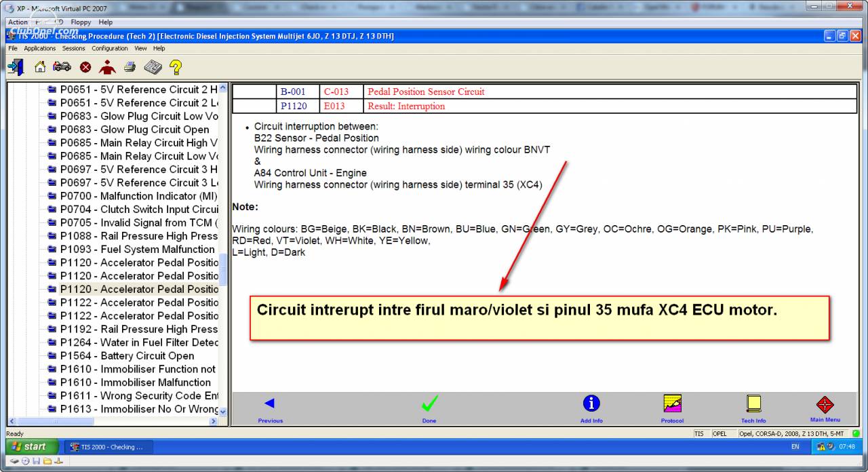Select P1613 Immobiliser No Or Wrong item
The width and height of the screenshot is (868, 472).
pos(134,409)
